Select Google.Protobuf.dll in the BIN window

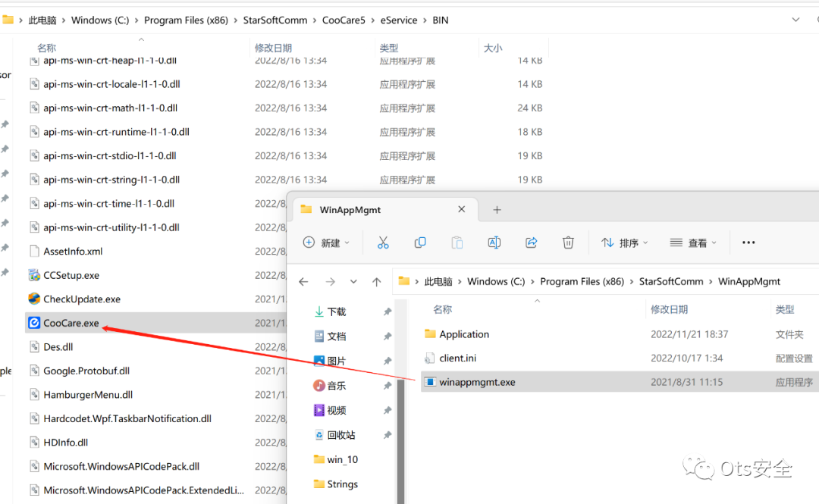pyautogui.click(x=86, y=371)
